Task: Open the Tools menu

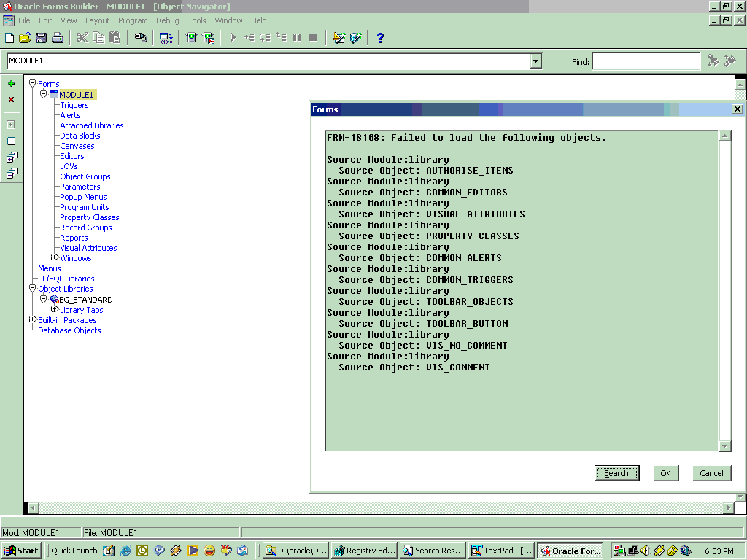Action: click(197, 20)
